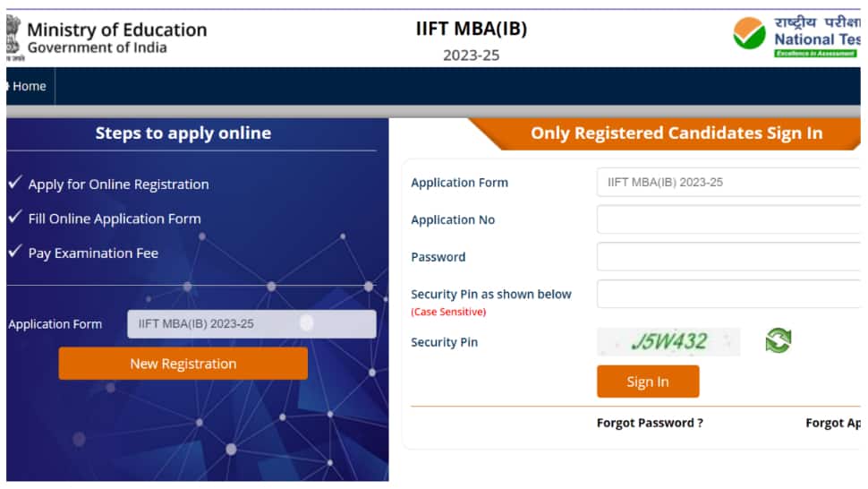868x489 pixels.
Task: Click checkmark beside Fill Online Application Form
Action: pos(15,217)
